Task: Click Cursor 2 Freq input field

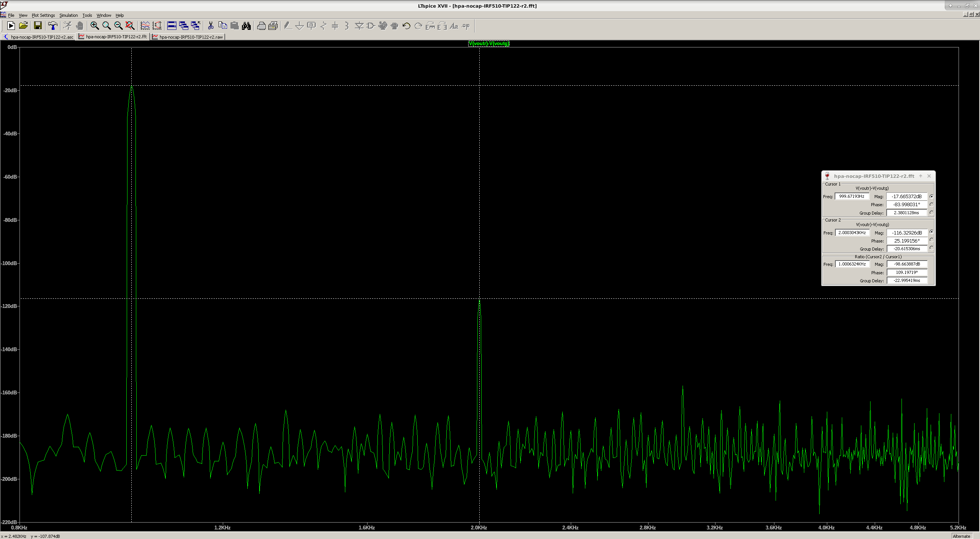Action: point(852,233)
